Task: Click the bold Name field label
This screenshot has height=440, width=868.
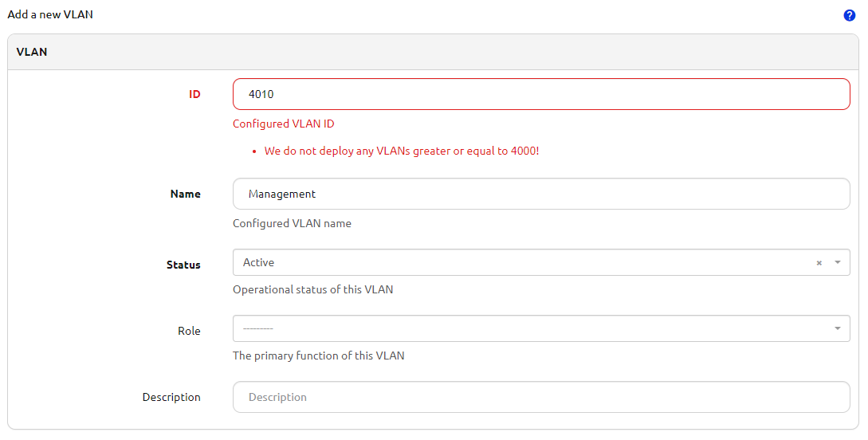Action: point(185,194)
